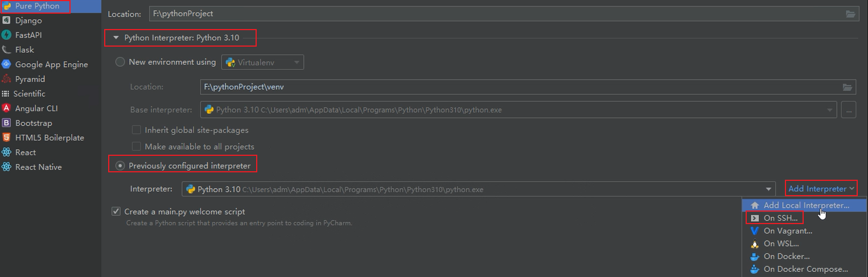868x277 pixels.
Task: Pick HTML5 Boilerplate project type
Action: point(50,138)
